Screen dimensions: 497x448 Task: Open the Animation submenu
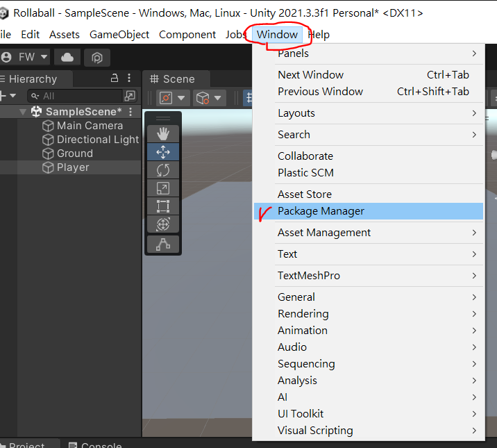tap(369, 331)
